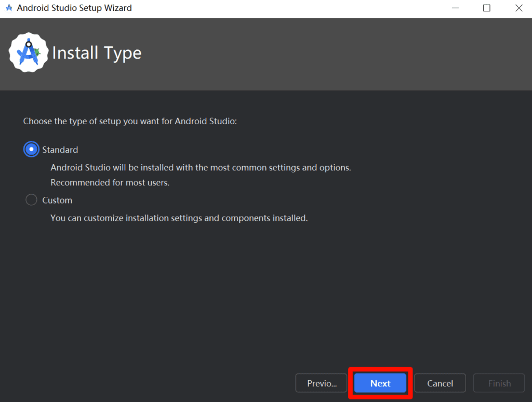Screen dimensions: 532x402
Task: Go back with the Previous button
Action: point(321,383)
